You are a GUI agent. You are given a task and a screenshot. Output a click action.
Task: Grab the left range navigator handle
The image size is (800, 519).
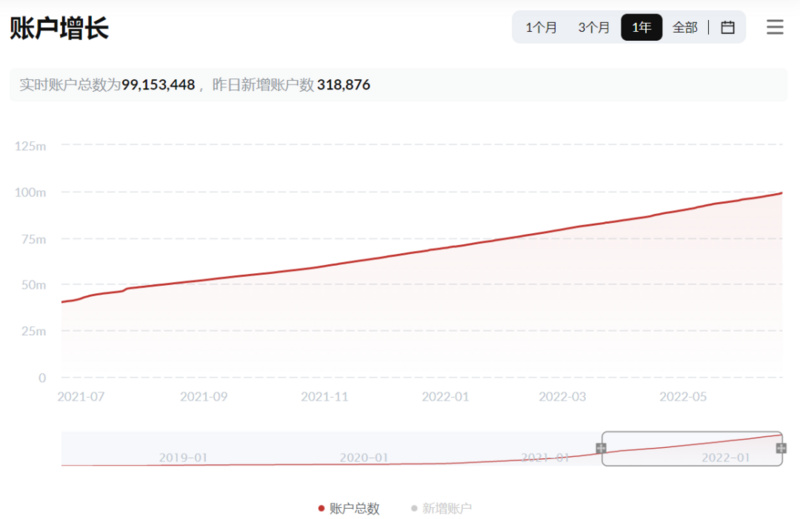pyautogui.click(x=602, y=448)
